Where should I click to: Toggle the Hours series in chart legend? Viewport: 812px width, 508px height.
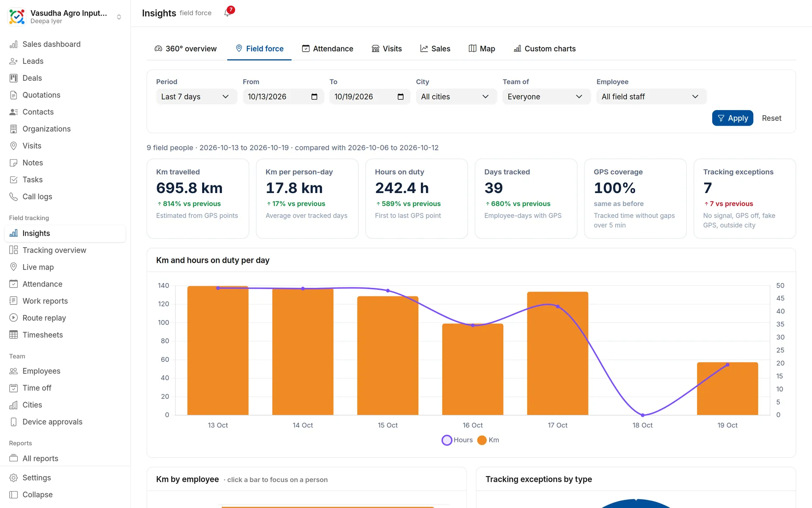457,440
